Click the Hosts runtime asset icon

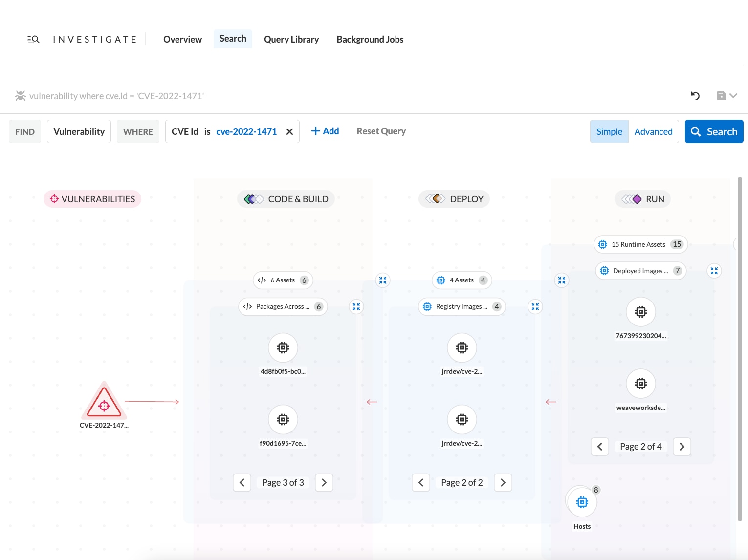click(582, 502)
